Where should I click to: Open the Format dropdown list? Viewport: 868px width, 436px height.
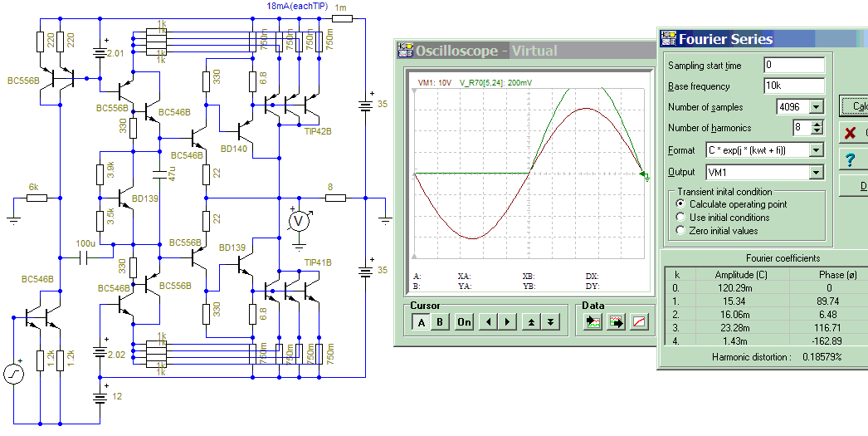(x=816, y=150)
